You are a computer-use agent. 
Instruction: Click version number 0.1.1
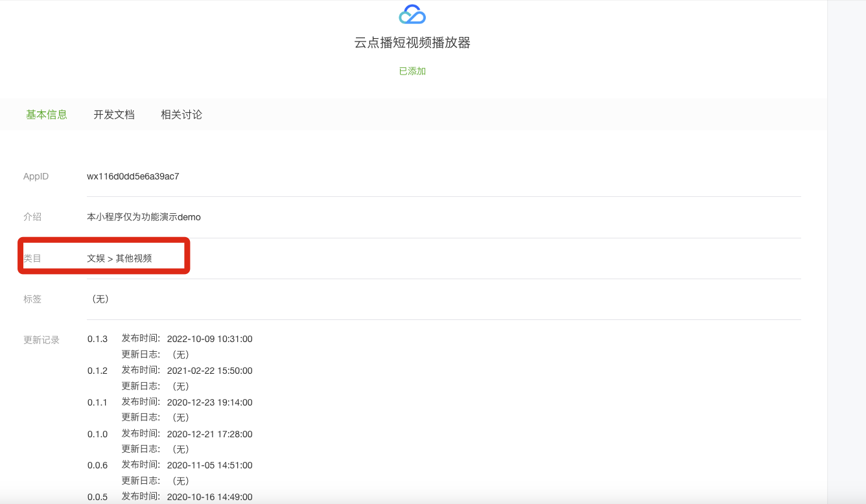click(97, 402)
